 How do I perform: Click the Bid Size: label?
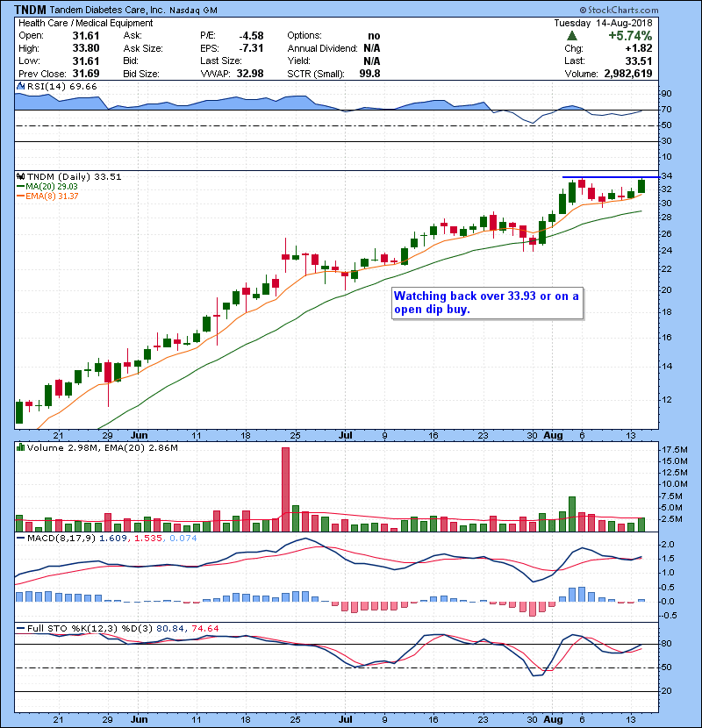pyautogui.click(x=141, y=74)
